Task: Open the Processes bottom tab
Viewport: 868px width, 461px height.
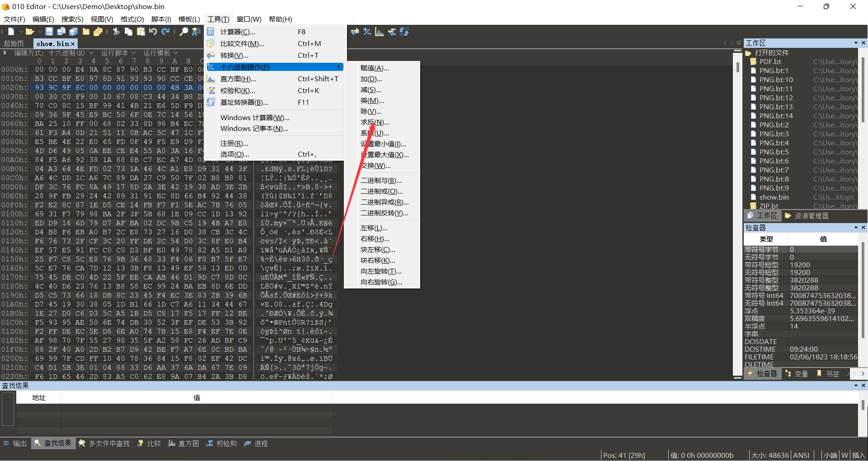Action: point(256,443)
